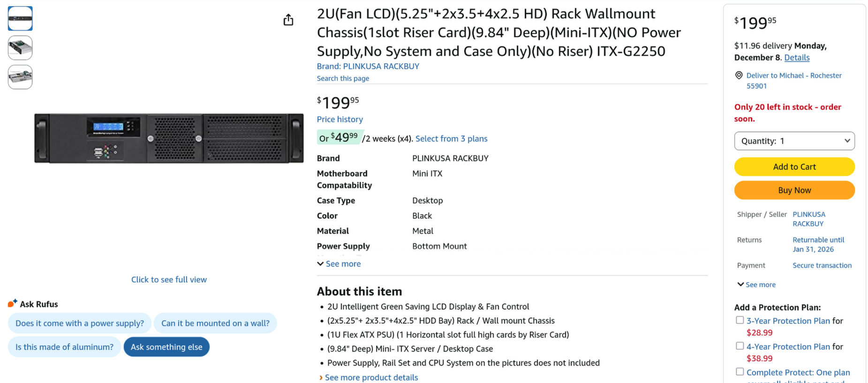Check the 3-Year Protection Plan checkbox
This screenshot has width=868, height=383.
tap(740, 320)
